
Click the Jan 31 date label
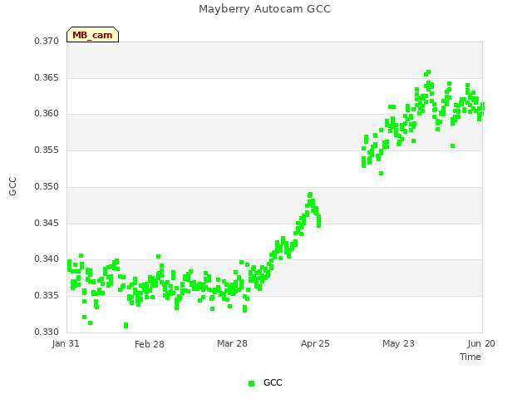coord(66,343)
